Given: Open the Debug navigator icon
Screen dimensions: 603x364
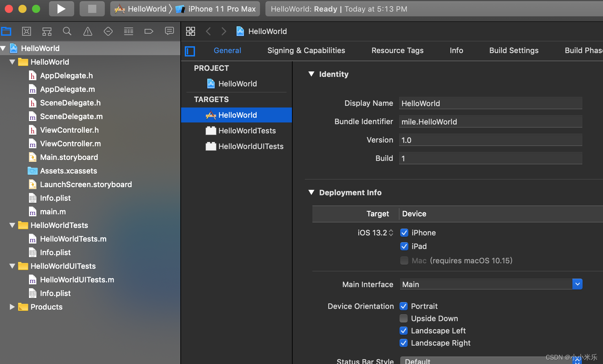Looking at the screenshot, I should 129,32.
